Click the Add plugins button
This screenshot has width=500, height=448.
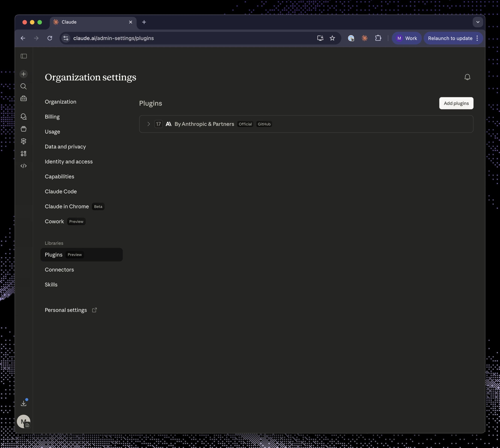(456, 103)
